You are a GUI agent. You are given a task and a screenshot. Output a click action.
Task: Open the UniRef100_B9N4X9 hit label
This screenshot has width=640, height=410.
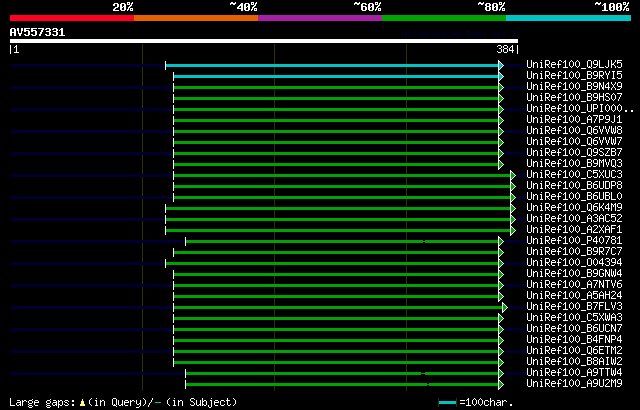(x=574, y=86)
